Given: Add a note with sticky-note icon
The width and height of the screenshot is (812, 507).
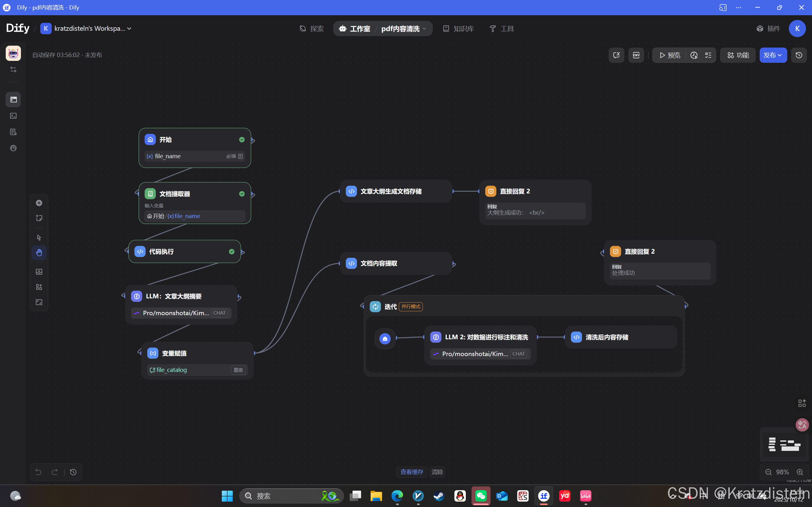Looking at the screenshot, I should [39, 218].
